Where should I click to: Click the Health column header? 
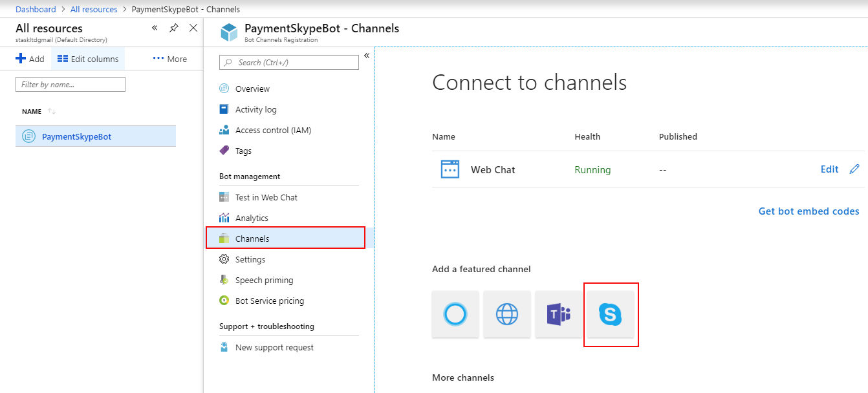tap(587, 136)
